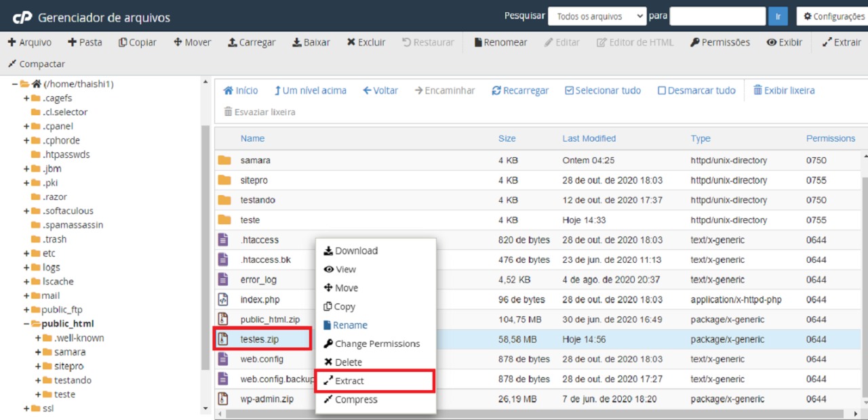This screenshot has width=868, height=420.
Task: Click the Compactar toolbar button
Action: click(37, 64)
